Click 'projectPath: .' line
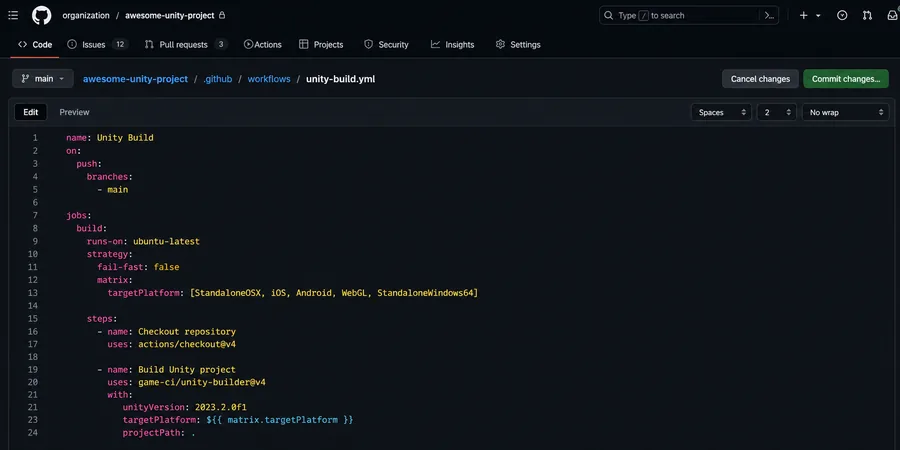Image resolution: width=900 pixels, height=450 pixels. point(159,433)
